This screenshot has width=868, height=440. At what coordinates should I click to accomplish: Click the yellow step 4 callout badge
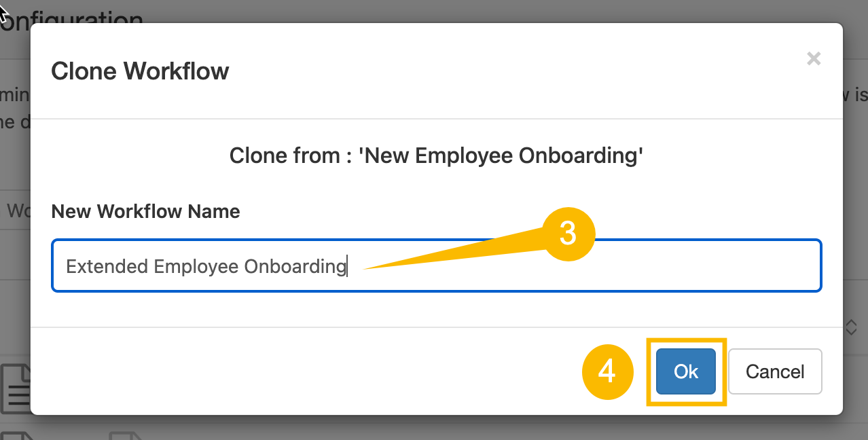coord(607,372)
